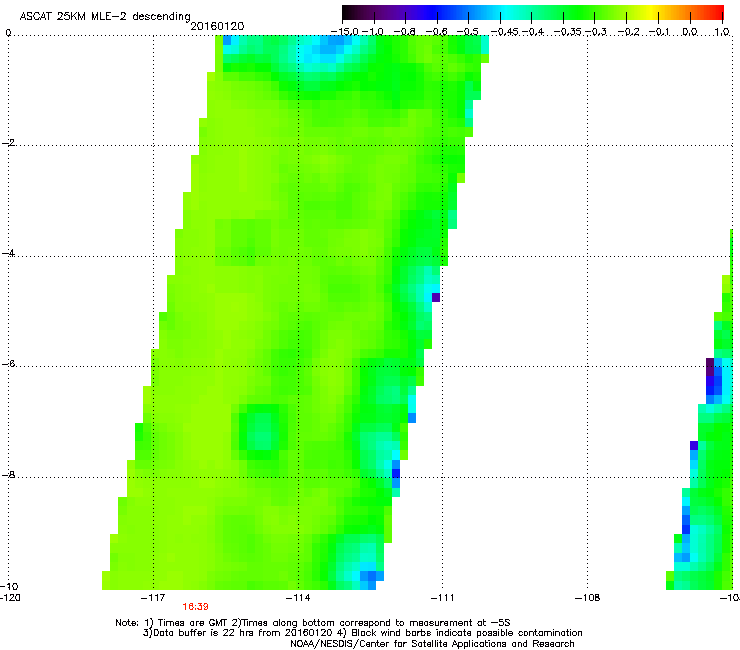The image size is (740, 650).
Task: Click the '-0.4' colorbar label
Action: (533, 32)
